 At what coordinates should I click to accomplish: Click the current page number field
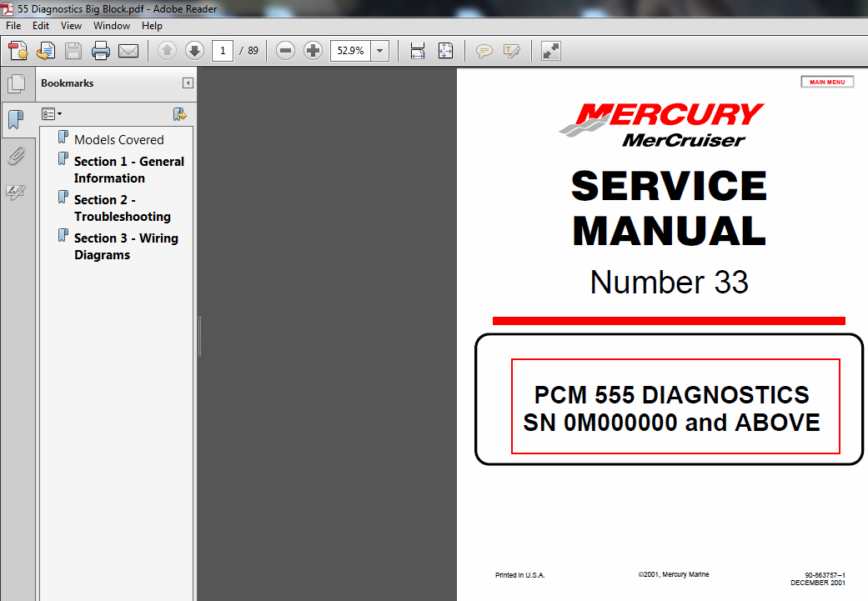[x=223, y=51]
